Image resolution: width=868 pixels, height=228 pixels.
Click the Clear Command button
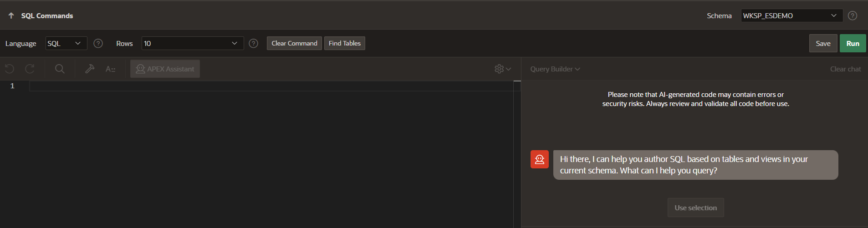[294, 43]
